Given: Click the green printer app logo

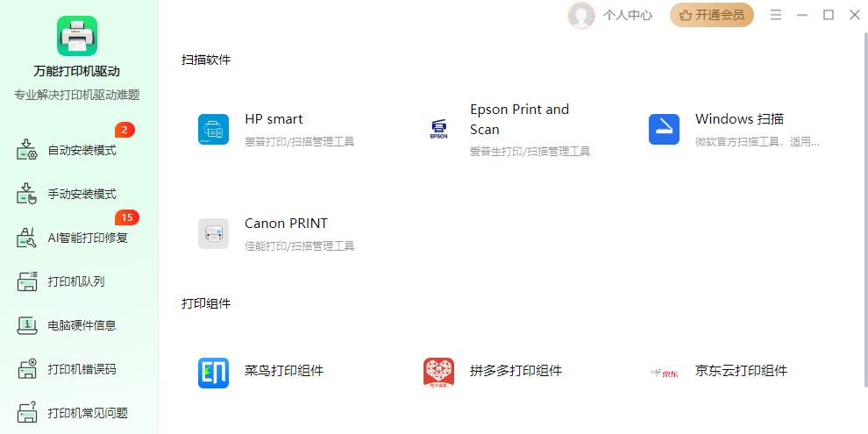Looking at the screenshot, I should pos(77,36).
